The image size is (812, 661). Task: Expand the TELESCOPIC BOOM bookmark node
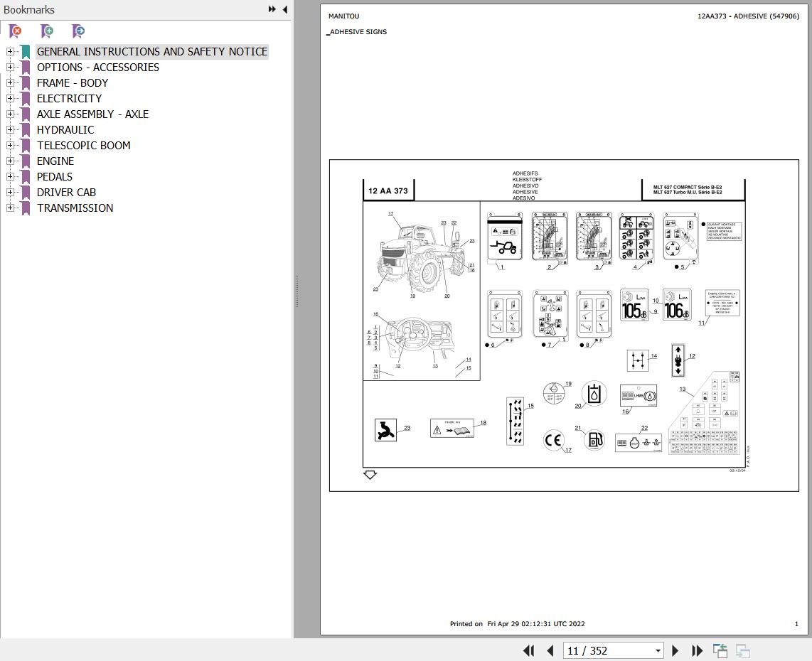pyautogui.click(x=10, y=146)
